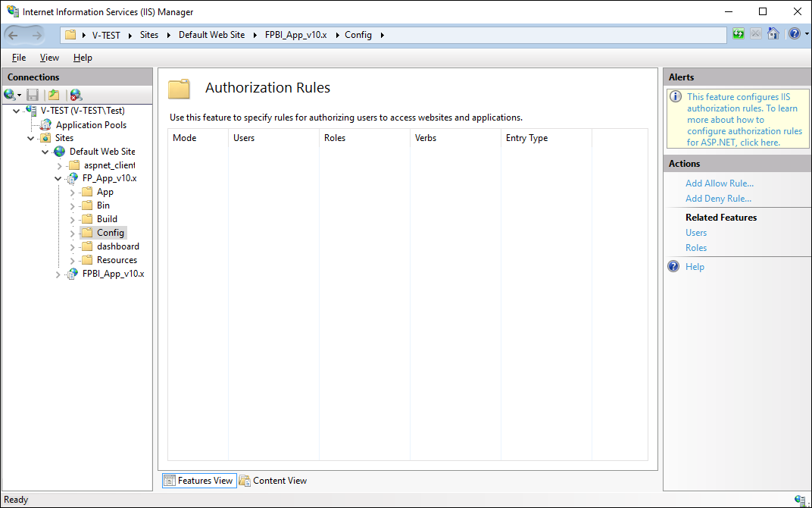Click the blue Help question-mark toolbar icon

[792, 34]
